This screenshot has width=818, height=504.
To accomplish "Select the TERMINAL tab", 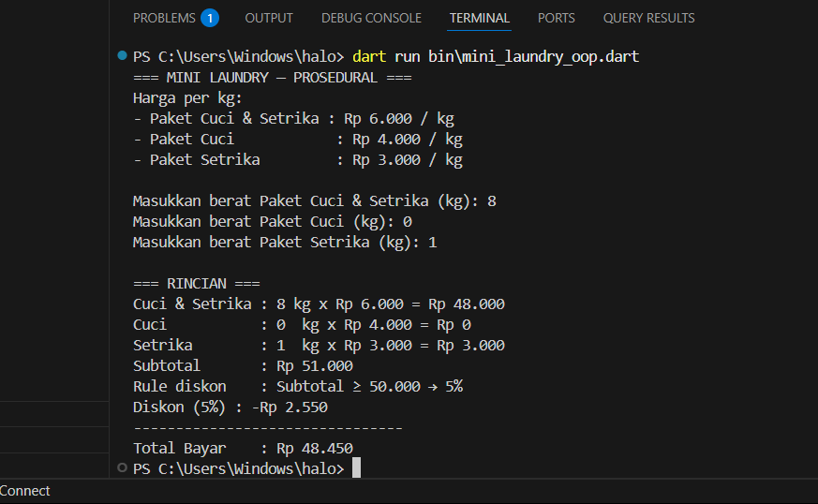I will pos(480,18).
